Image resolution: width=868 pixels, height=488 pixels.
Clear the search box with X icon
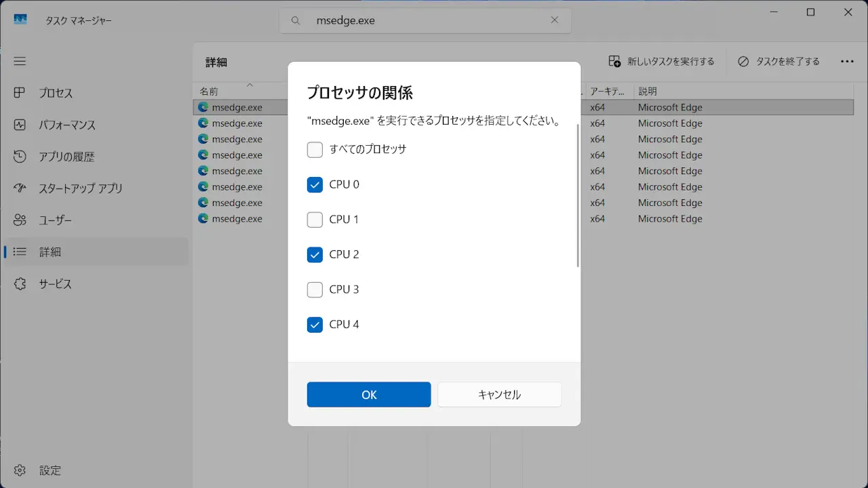tap(554, 20)
